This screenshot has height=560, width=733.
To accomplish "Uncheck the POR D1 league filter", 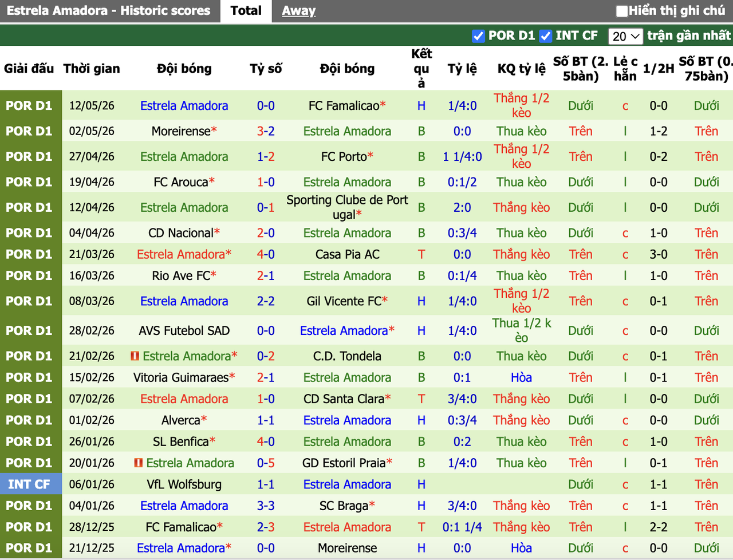I will tap(478, 36).
